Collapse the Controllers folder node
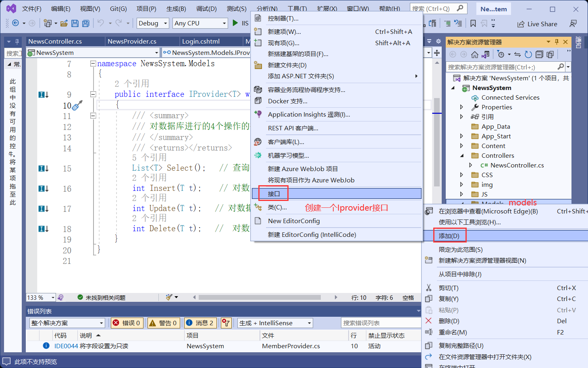This screenshot has height=368, width=588. [462, 155]
